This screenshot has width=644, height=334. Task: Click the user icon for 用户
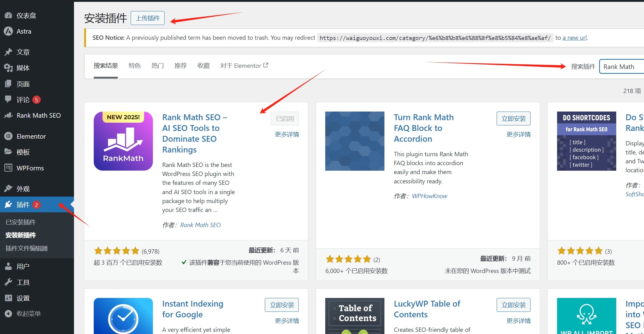point(8,266)
